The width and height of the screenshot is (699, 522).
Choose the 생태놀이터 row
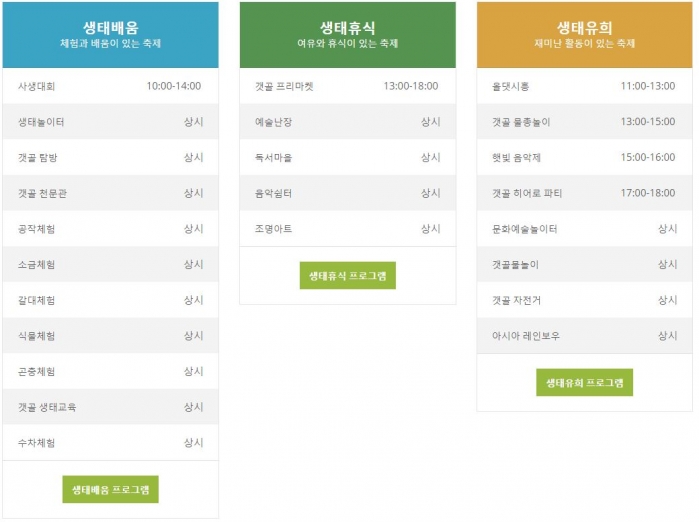click(110, 122)
